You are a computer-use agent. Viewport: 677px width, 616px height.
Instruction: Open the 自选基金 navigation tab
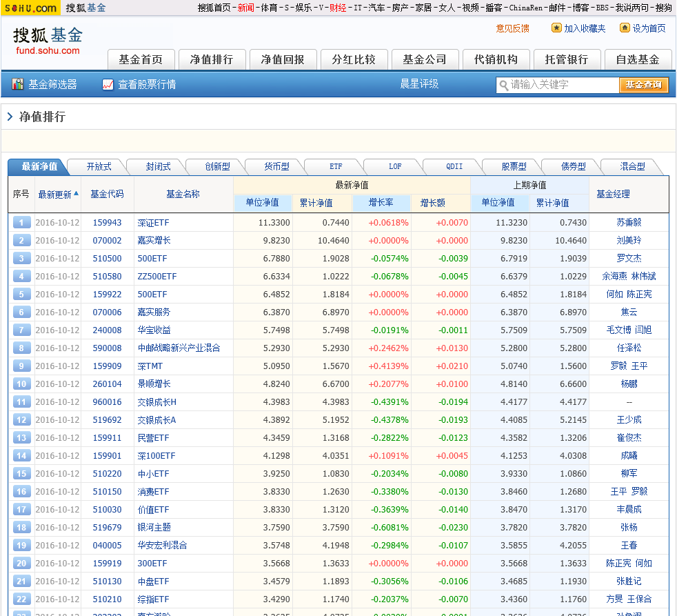click(638, 59)
